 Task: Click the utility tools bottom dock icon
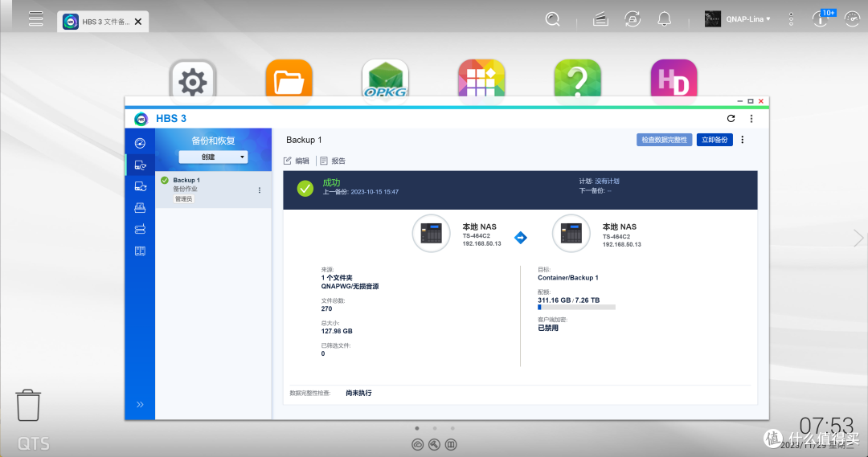coord(435,444)
